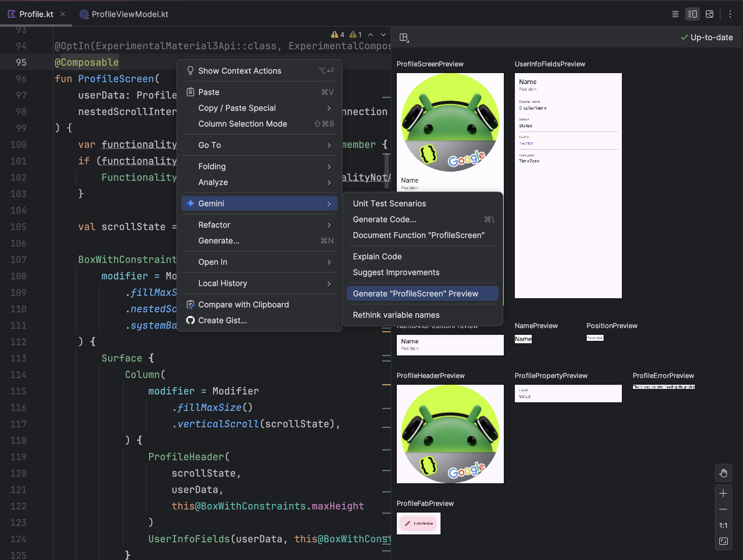Click the vertical split layout toggle icon

coord(692,14)
